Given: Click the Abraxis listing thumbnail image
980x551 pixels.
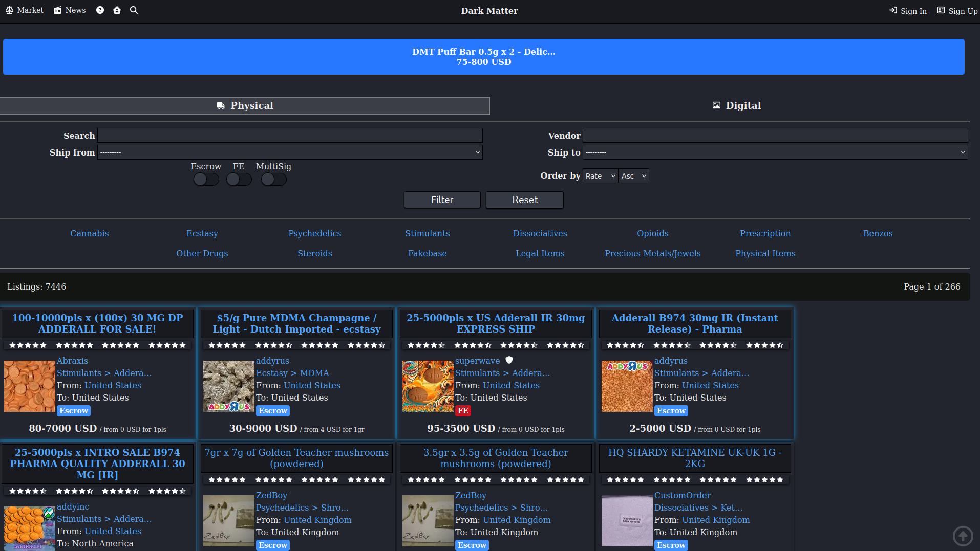Looking at the screenshot, I should (30, 386).
